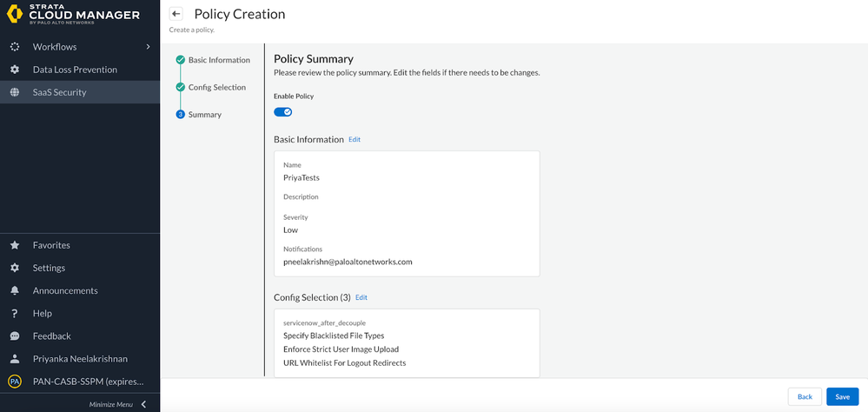Click the Help question mark icon
The image size is (868, 412).
15,313
